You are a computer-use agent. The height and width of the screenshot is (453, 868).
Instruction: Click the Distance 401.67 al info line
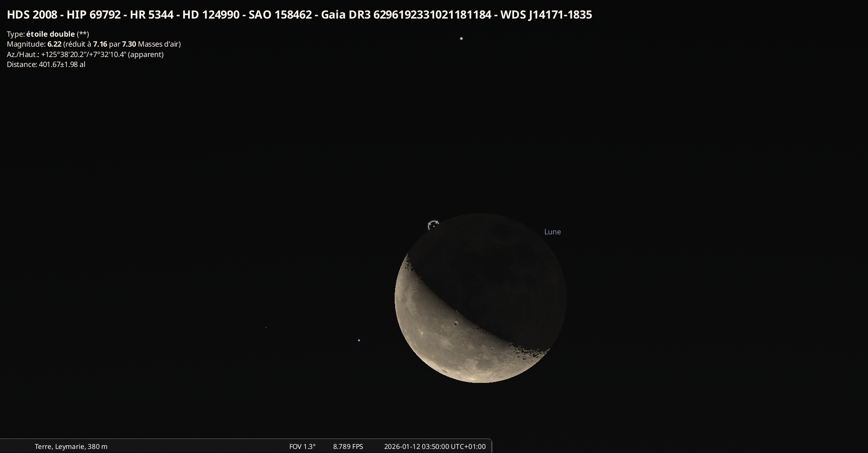(46, 64)
